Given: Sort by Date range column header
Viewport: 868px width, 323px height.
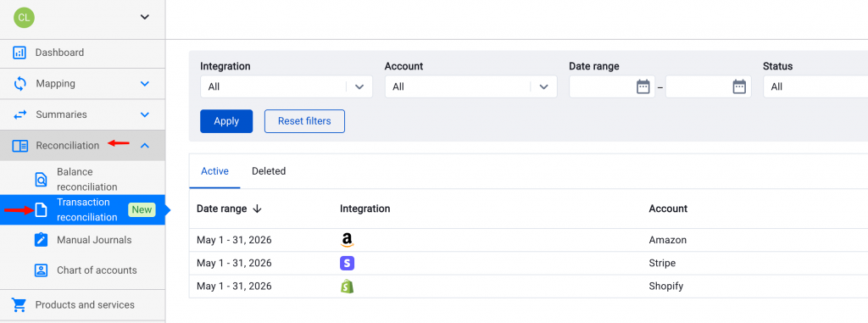Looking at the screenshot, I should pos(222,209).
